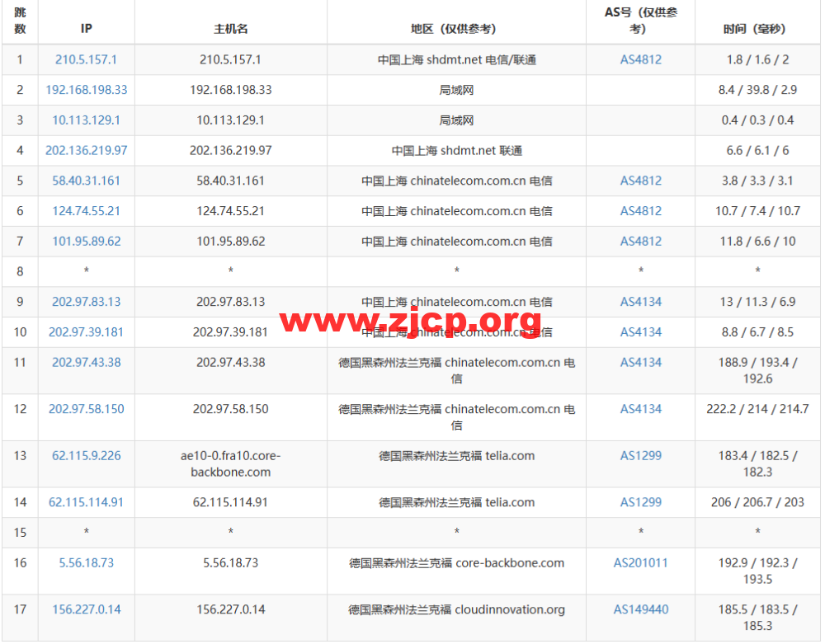Image resolution: width=825 pixels, height=644 pixels.
Task: Open AS4134 link in hop 9 row
Action: pyautogui.click(x=640, y=302)
